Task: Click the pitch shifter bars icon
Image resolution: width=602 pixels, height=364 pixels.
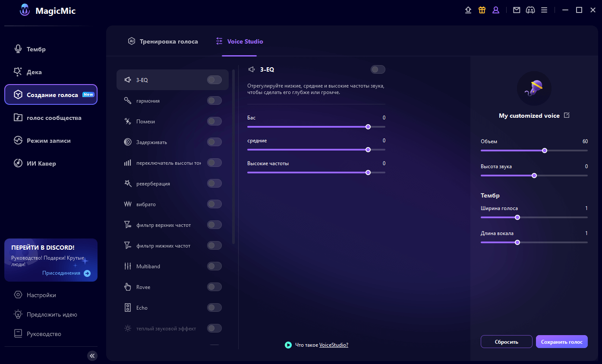Action: point(128,163)
